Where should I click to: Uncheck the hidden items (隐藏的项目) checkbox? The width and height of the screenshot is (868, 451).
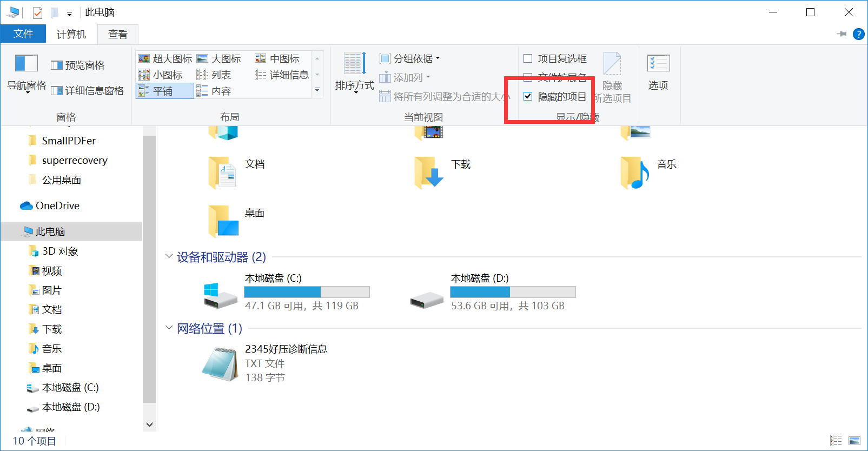(x=528, y=96)
